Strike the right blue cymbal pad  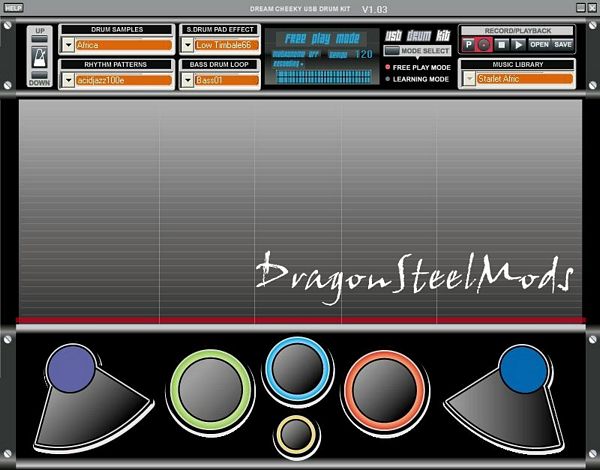tap(523, 369)
